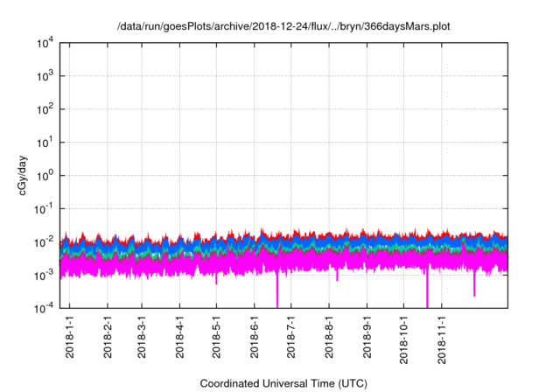Image resolution: width=560 pixels, height=392 pixels.
Task: Click the deep magenta spike after 2018-10-1
Action: coord(427,293)
